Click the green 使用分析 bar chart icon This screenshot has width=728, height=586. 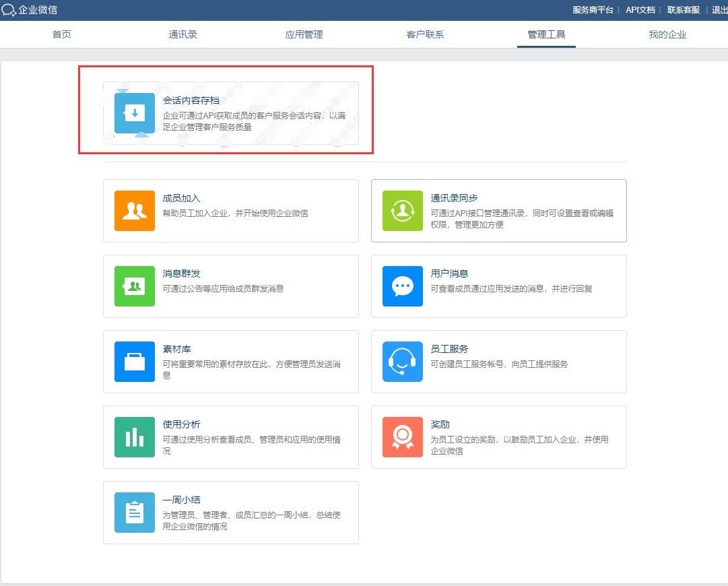click(135, 437)
